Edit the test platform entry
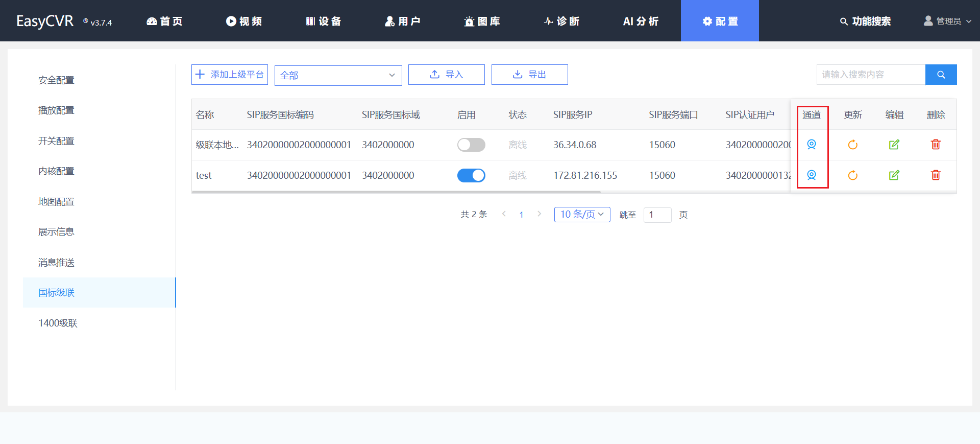 tap(894, 175)
